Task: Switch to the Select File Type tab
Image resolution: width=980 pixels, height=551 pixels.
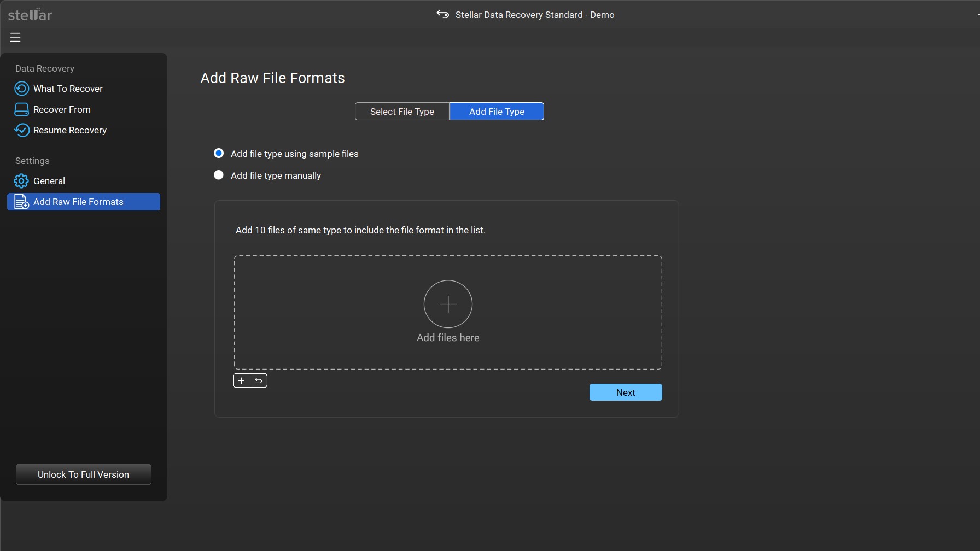Action: [402, 111]
